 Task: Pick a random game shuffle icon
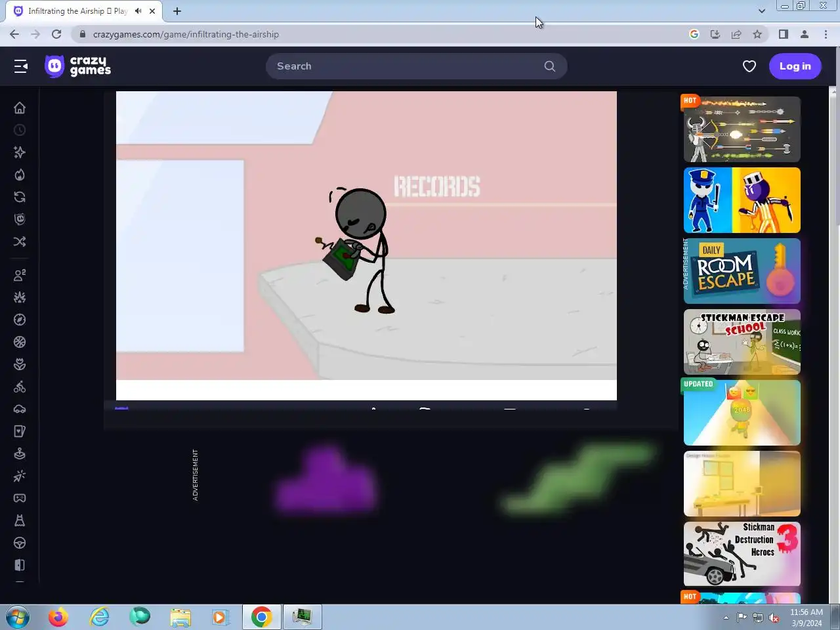tap(20, 241)
